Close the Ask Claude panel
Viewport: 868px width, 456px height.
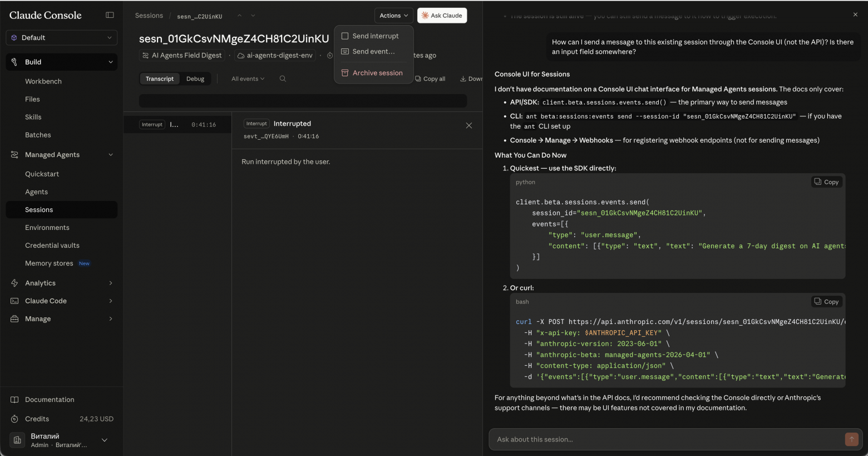pos(855,14)
